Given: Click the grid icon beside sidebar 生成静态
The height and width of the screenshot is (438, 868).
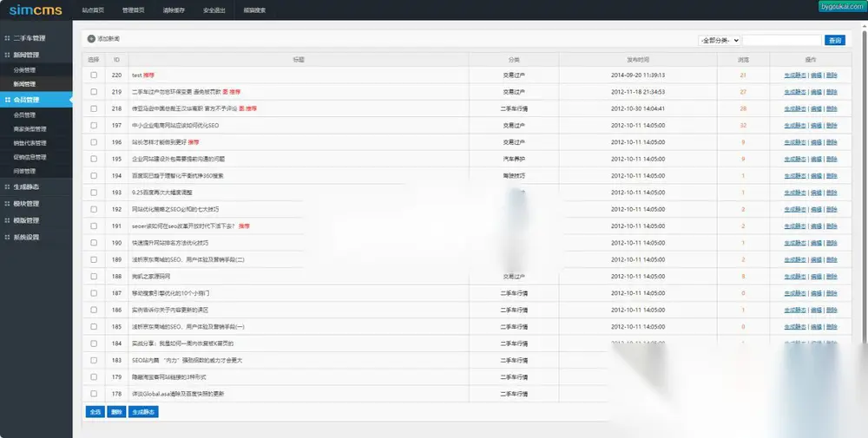Looking at the screenshot, I should point(7,187).
